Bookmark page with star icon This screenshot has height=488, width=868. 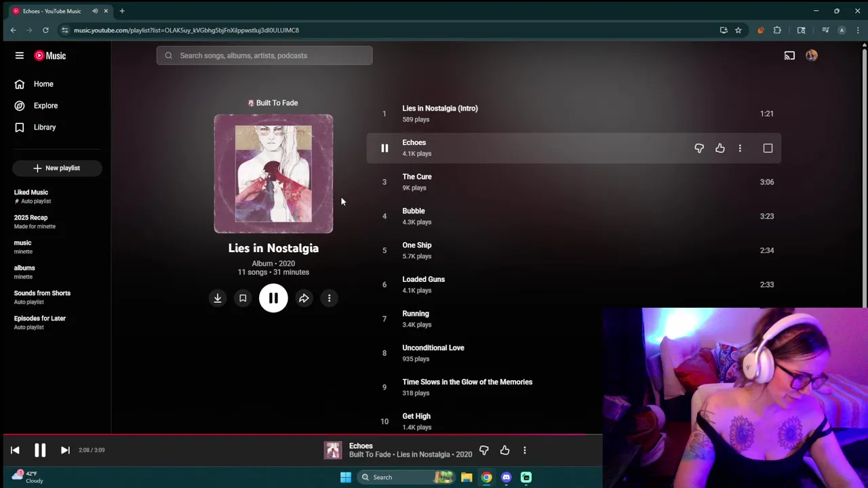click(x=738, y=30)
